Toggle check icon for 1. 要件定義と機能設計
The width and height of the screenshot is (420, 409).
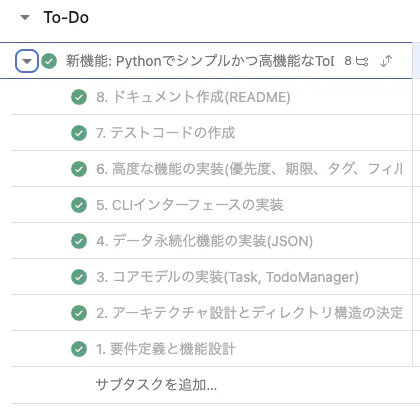[x=79, y=349]
